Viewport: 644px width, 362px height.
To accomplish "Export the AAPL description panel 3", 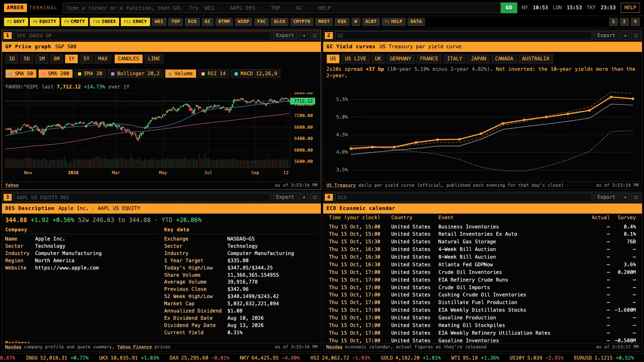I will click(285, 197).
